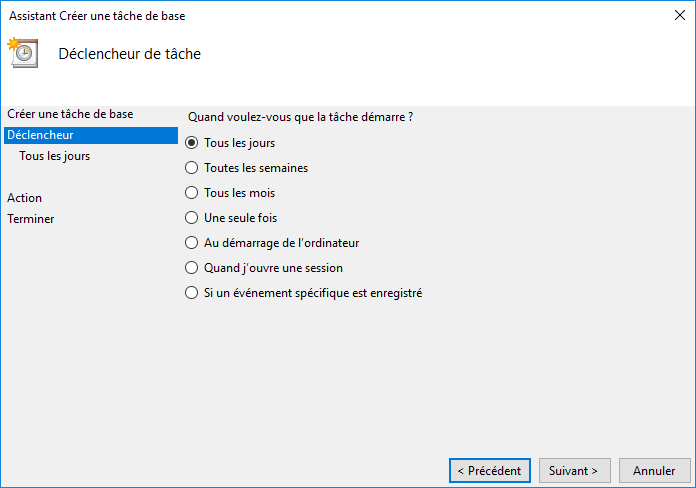
Task: Click the question 'Quand voulez-vous que la tâche démarre ?'
Action: [x=301, y=117]
